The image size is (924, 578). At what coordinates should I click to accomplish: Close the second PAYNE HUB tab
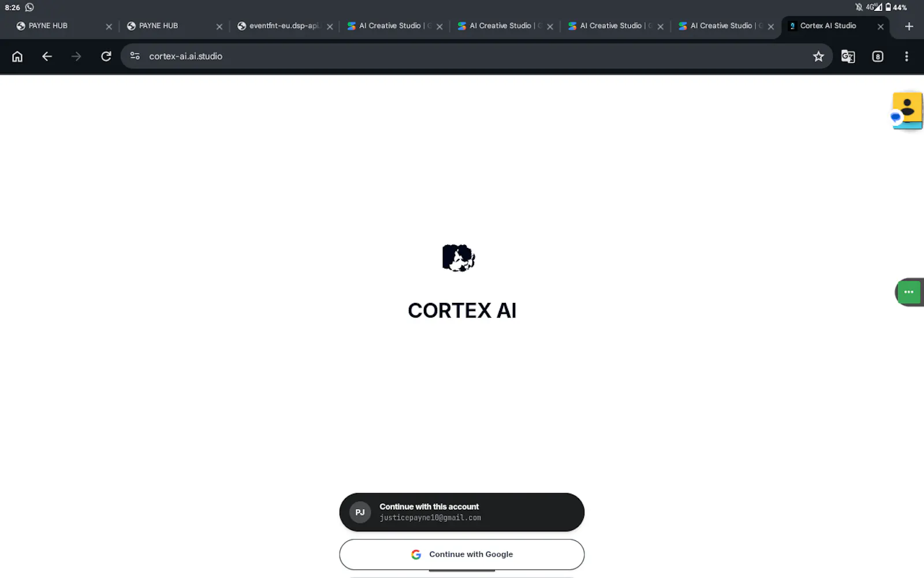click(219, 27)
